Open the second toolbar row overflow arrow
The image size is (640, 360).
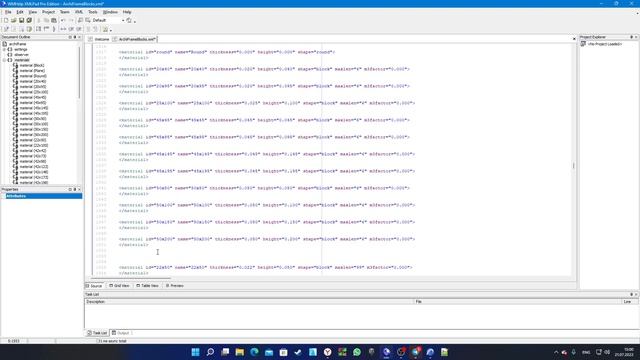click(x=111, y=30)
